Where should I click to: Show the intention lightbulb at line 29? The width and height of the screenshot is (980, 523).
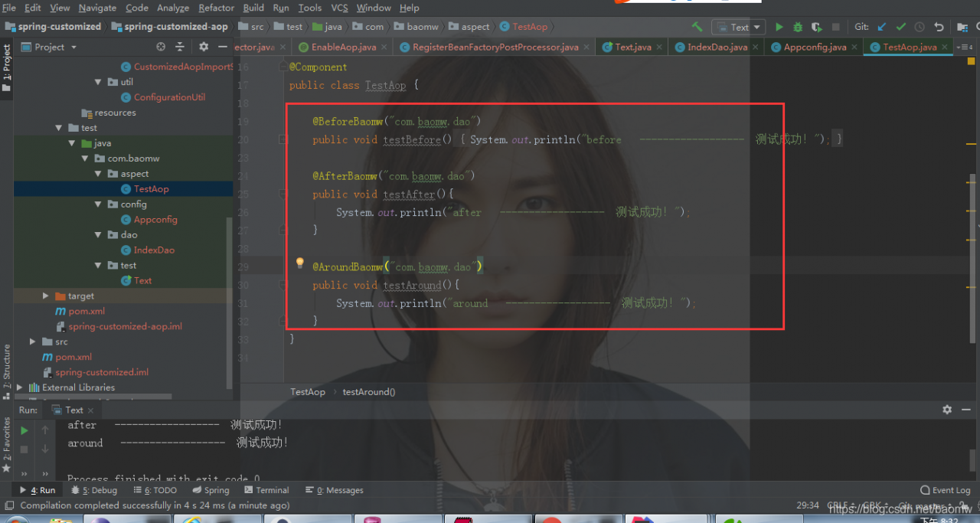(300, 264)
